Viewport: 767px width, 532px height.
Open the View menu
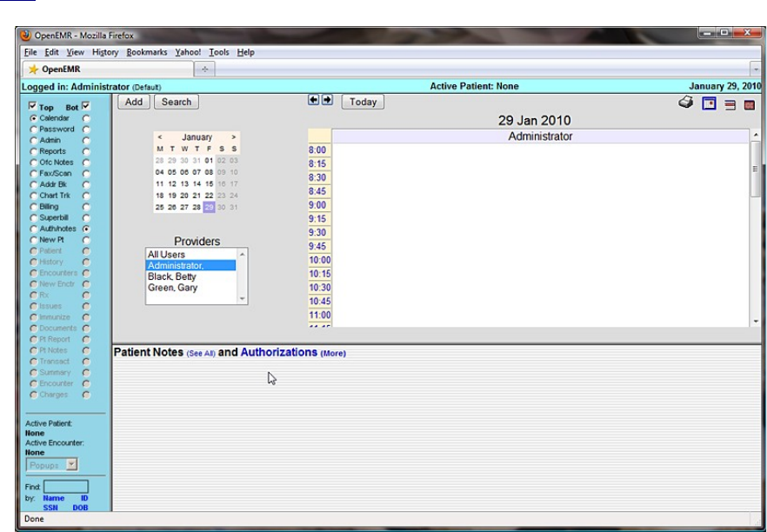point(76,52)
